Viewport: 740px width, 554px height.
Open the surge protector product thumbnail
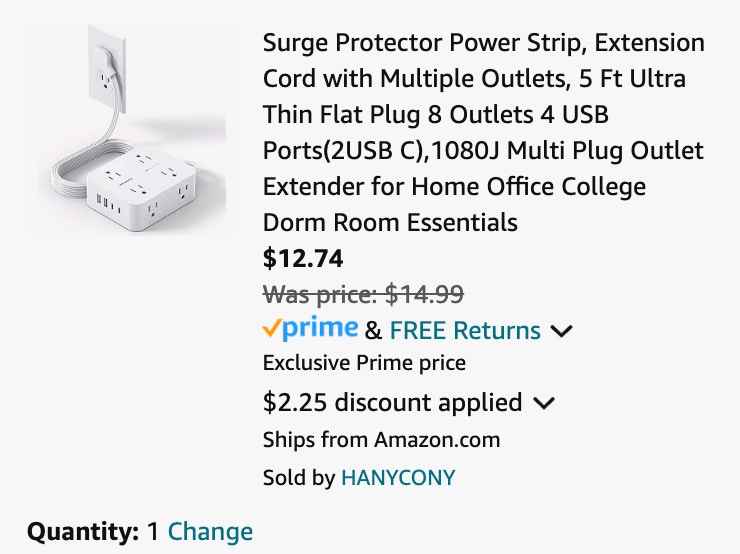pos(132,129)
